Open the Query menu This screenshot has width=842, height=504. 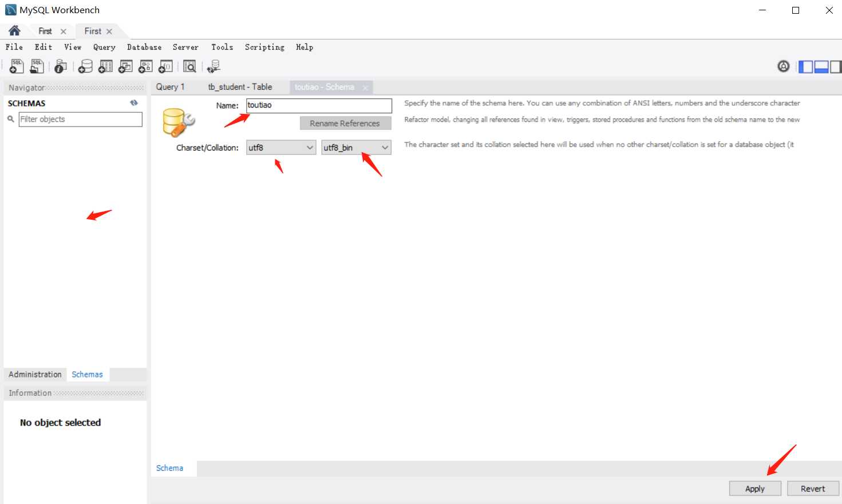[104, 47]
